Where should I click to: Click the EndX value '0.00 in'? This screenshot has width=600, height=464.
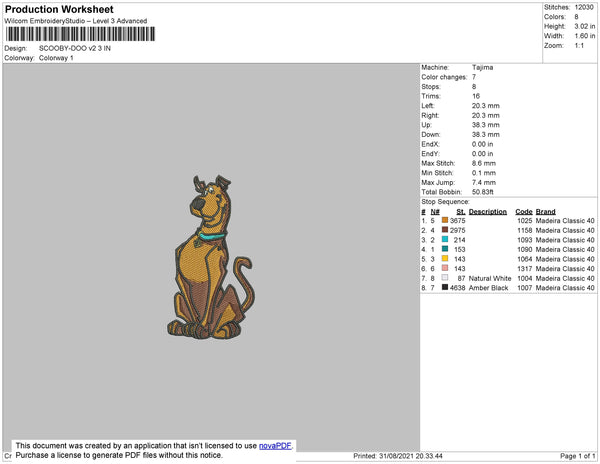[x=483, y=144]
